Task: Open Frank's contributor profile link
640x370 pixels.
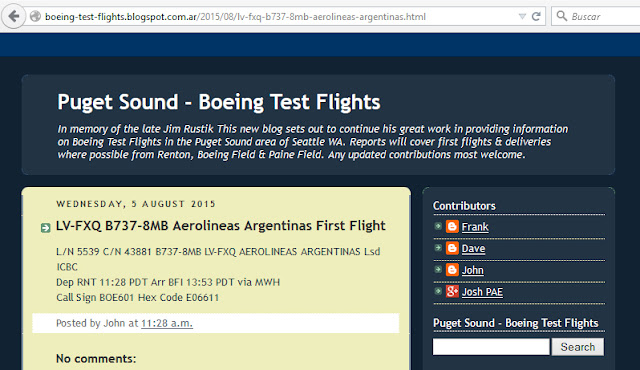Action: pyautogui.click(x=475, y=227)
